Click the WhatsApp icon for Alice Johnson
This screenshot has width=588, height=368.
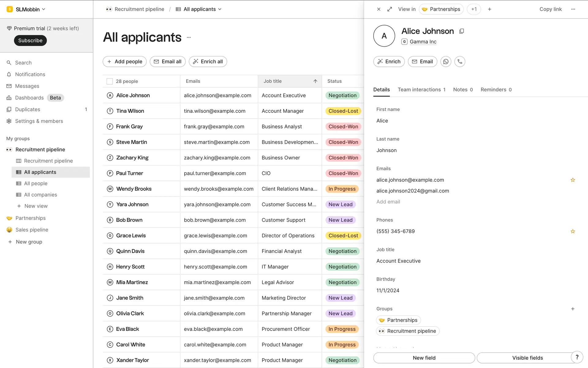(446, 62)
